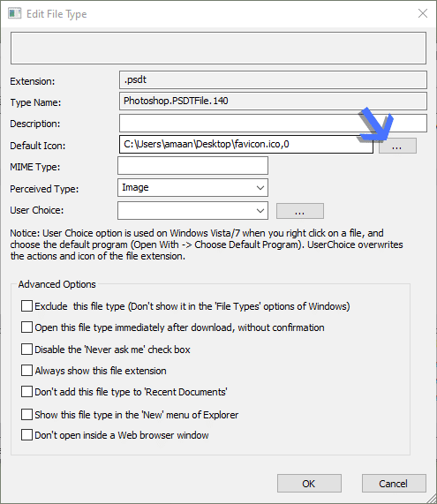Click the Default Icon path field

246,145
